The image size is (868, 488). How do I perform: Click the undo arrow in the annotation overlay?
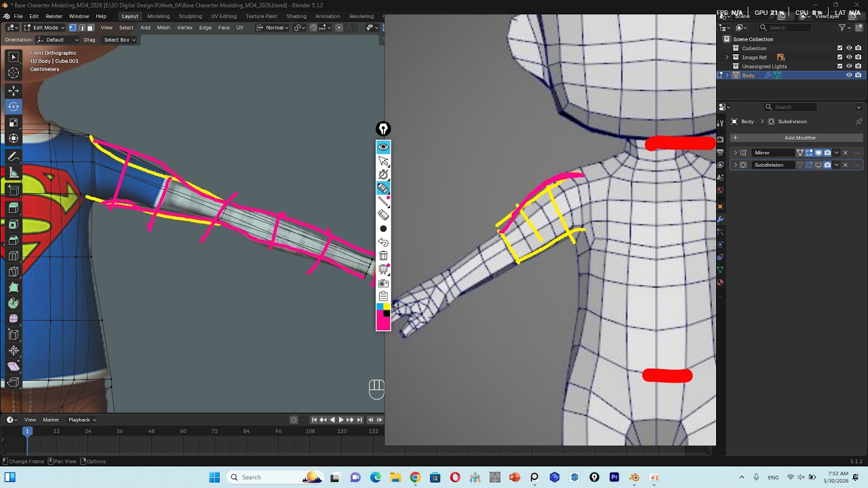[383, 242]
